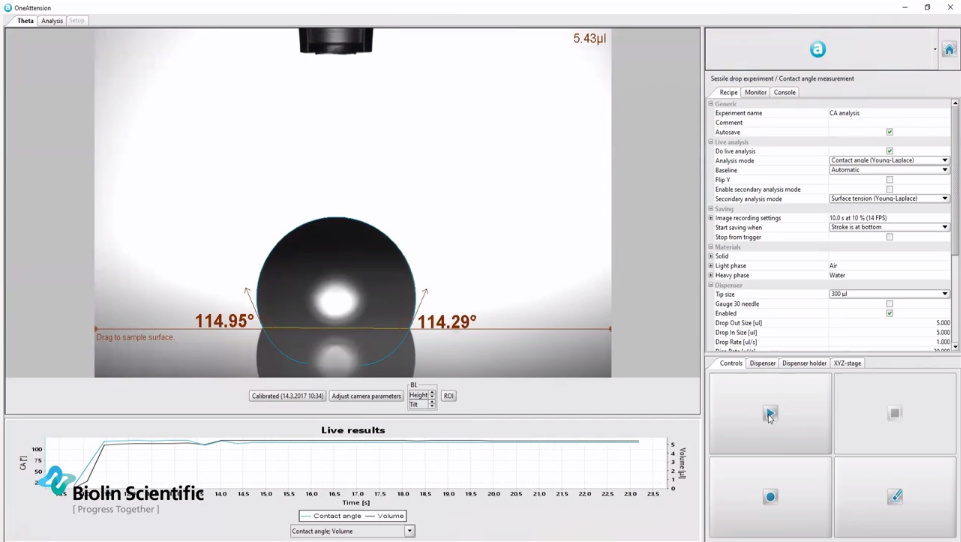
Task: Check the Gauge 30 needle option
Action: [x=889, y=304]
